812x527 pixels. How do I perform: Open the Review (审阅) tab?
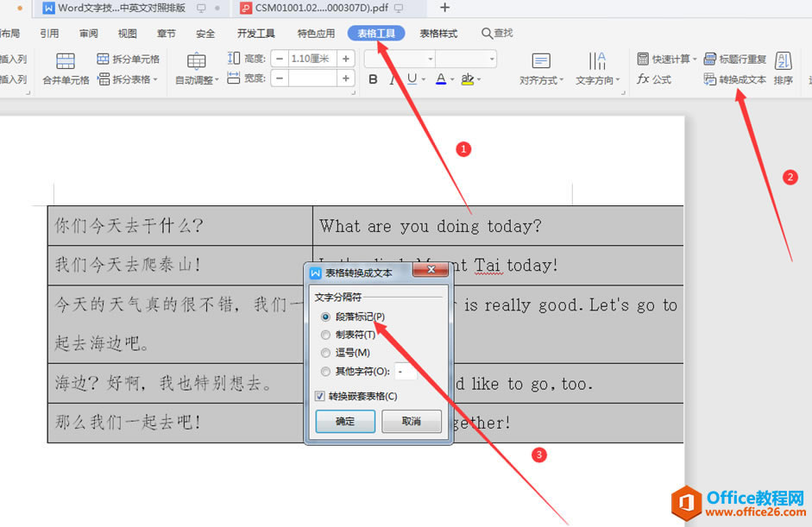coord(89,34)
